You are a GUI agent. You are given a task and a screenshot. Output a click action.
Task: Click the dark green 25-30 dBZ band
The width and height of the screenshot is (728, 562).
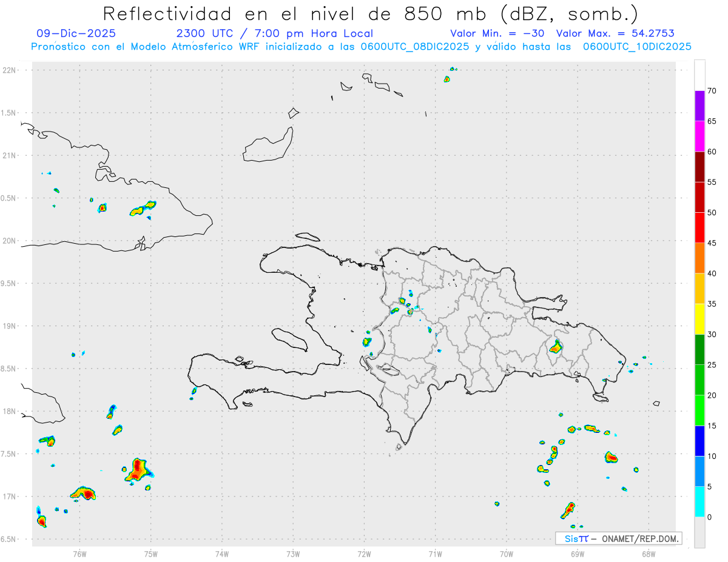pos(699,349)
